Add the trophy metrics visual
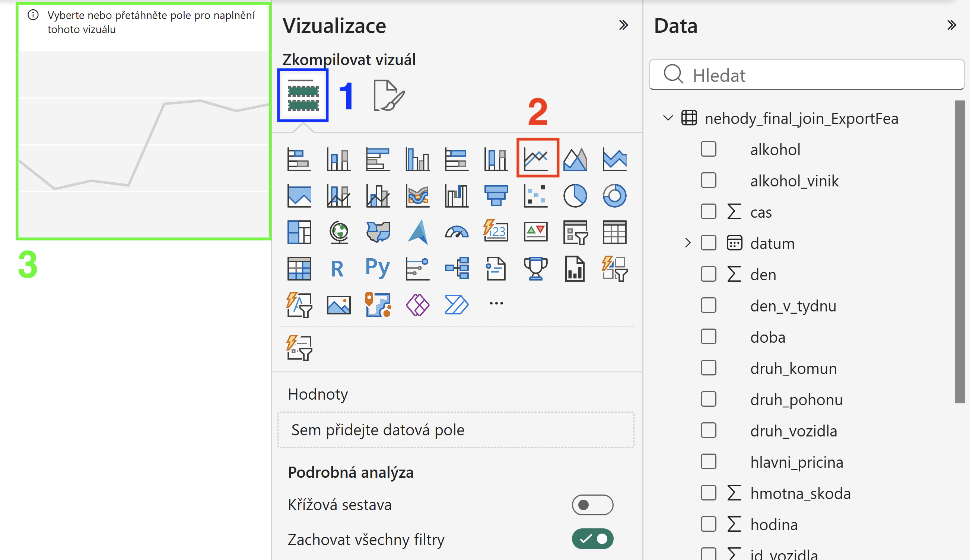Image resolution: width=970 pixels, height=560 pixels. (536, 268)
